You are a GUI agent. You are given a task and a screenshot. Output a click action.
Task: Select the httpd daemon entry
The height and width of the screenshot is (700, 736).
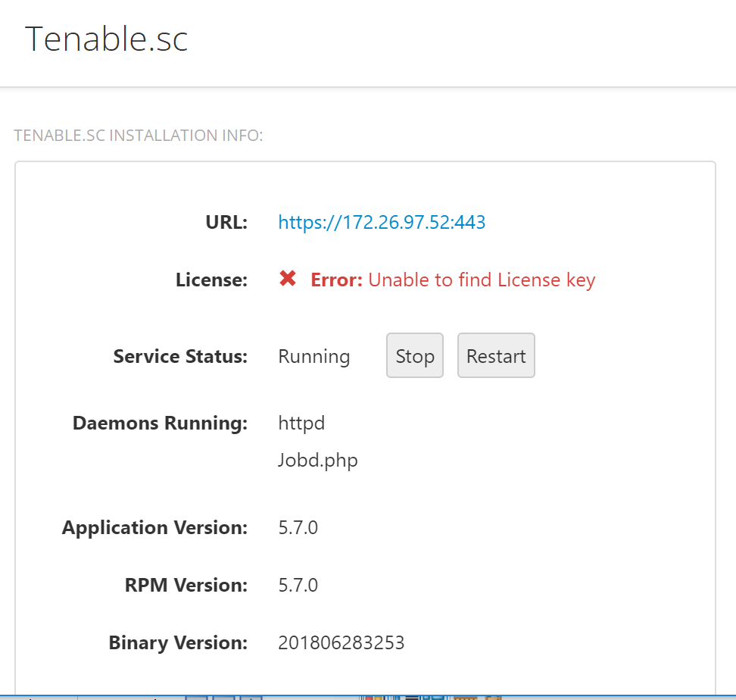pyautogui.click(x=301, y=423)
